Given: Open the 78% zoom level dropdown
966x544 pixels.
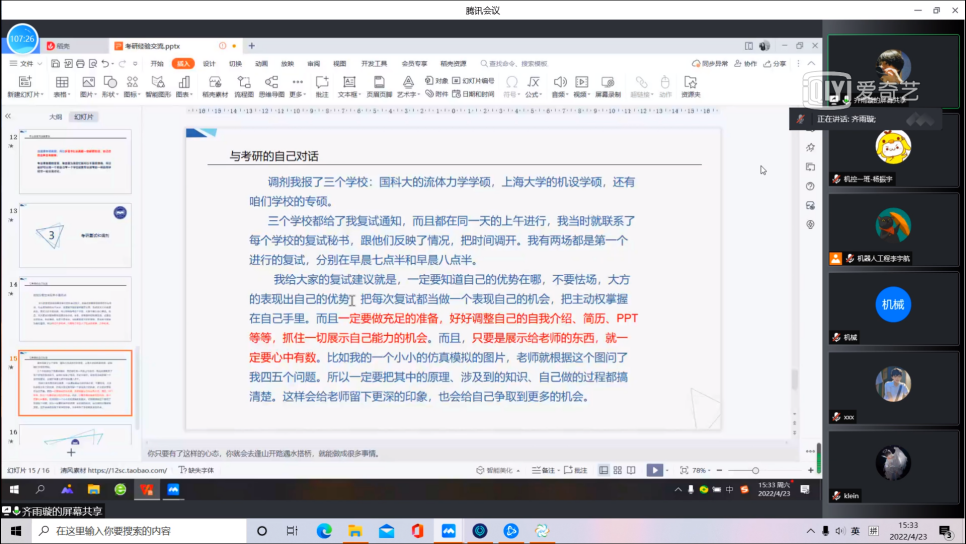Looking at the screenshot, I should (x=703, y=470).
